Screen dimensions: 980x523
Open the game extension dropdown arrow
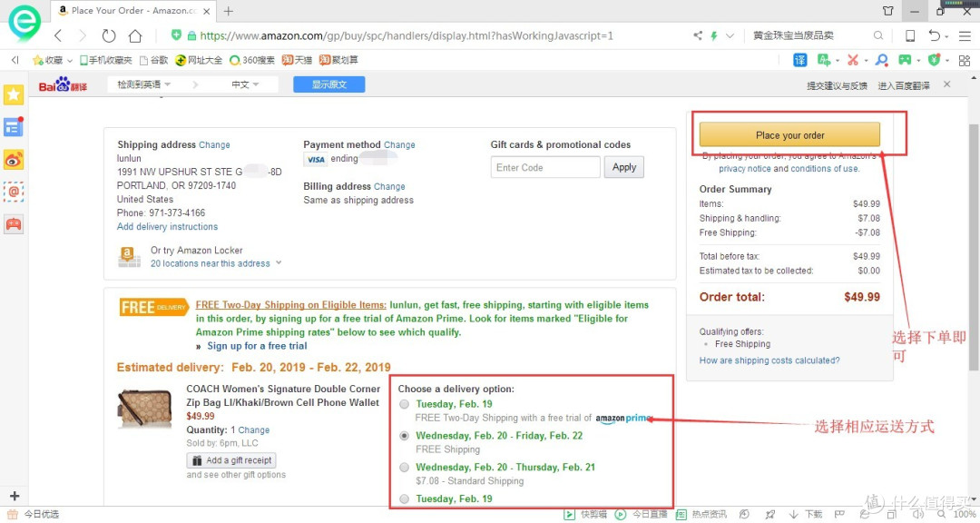point(918,61)
